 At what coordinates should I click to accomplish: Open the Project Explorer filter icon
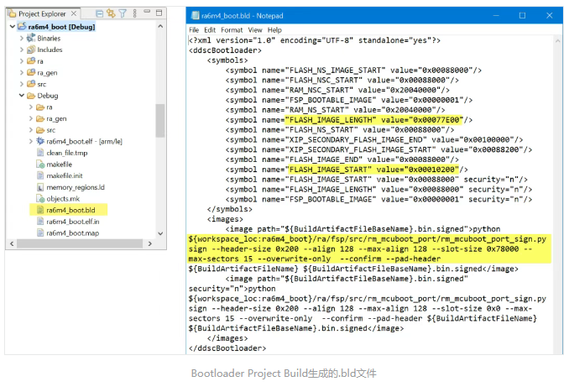pyautogui.click(x=123, y=13)
